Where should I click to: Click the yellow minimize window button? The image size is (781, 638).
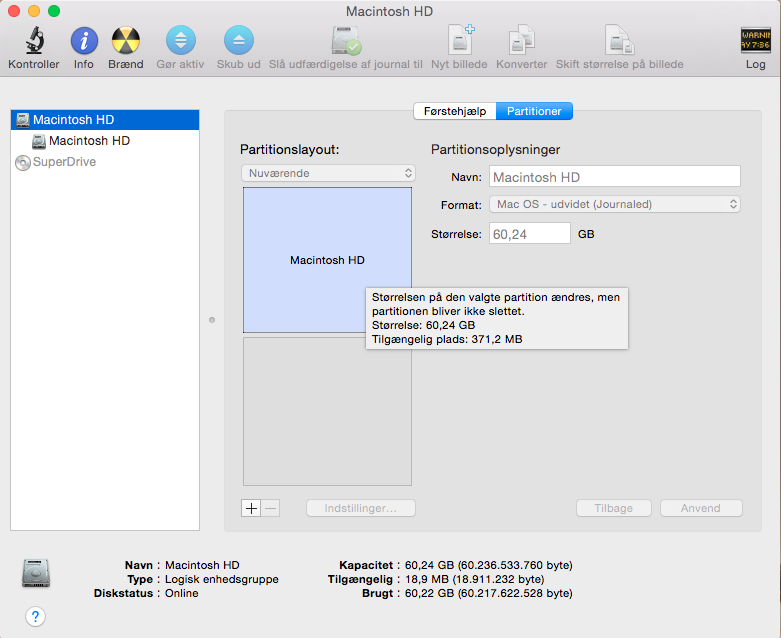(x=34, y=11)
